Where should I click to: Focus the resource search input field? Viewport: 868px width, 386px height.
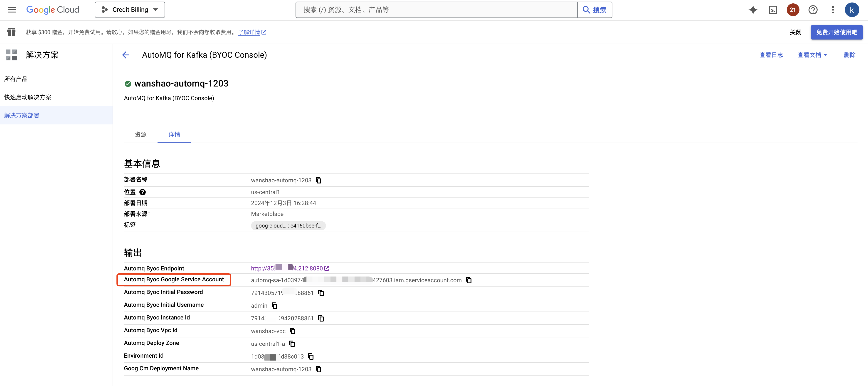pos(436,10)
